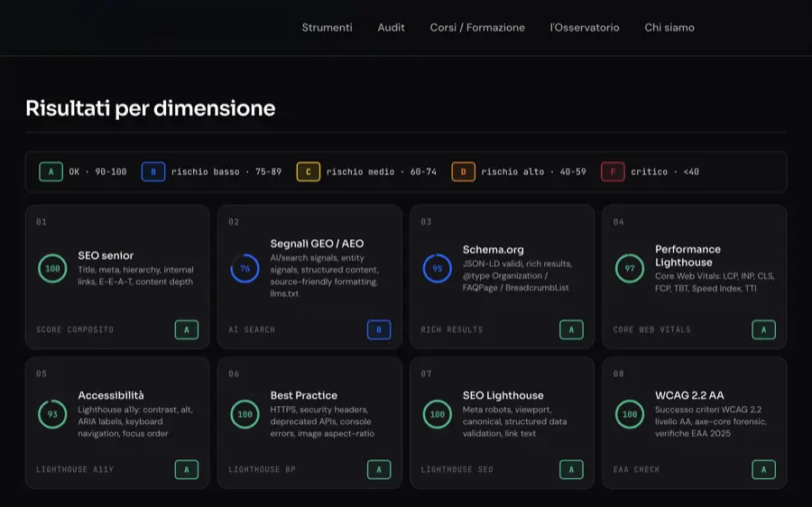Open the Segnali GEO / AEO card title
Viewport: 812px width, 507px height.
tap(317, 244)
